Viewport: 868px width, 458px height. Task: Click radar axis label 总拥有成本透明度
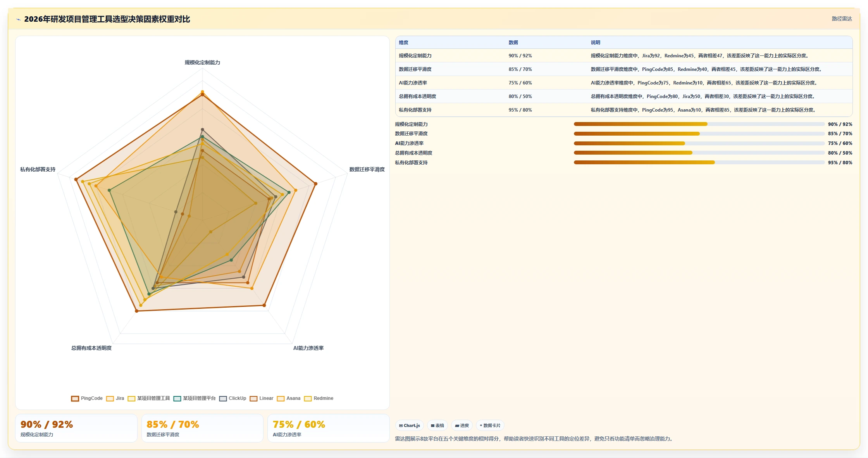[91, 348]
